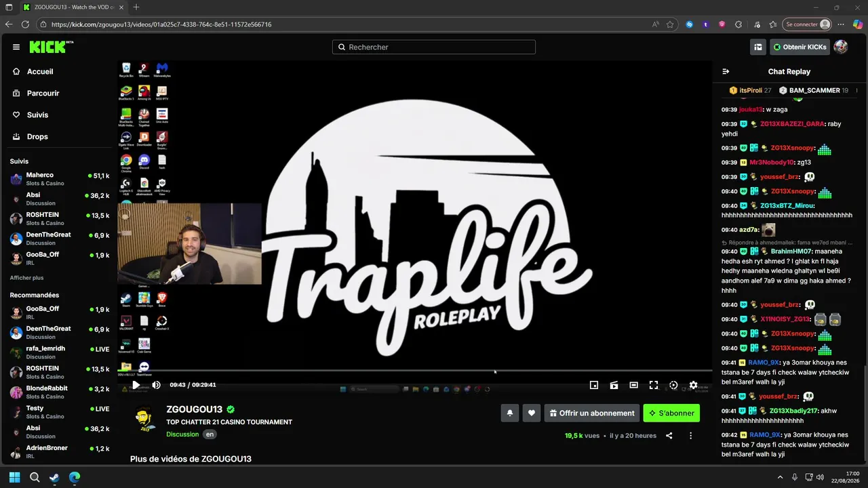This screenshot has width=868, height=488.
Task: Open the Extensions puzzle icon
Action: pyautogui.click(x=738, y=24)
